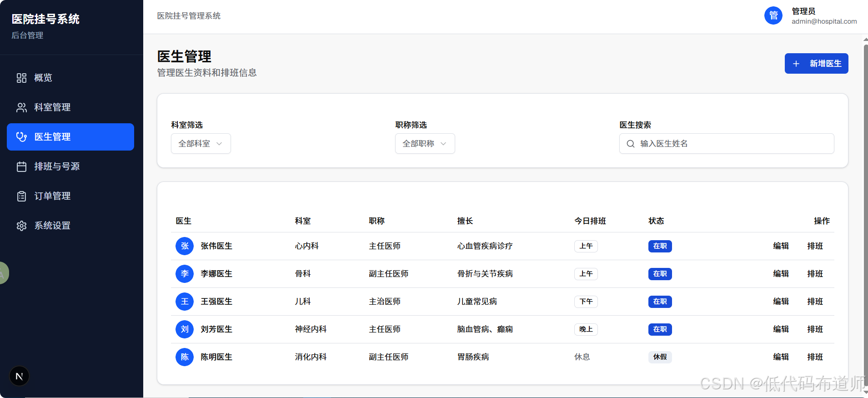Click 编辑 for 陈明医生
Viewport: 868px width, 398px height.
(x=781, y=357)
